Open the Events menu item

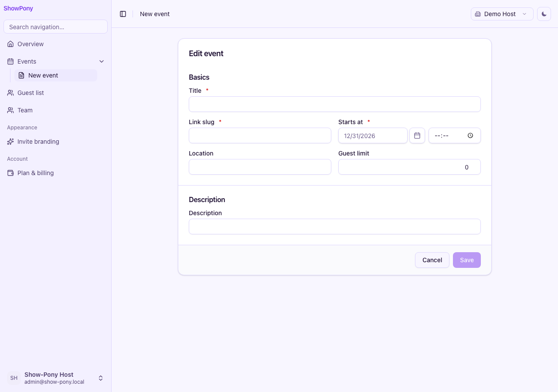coord(55,61)
